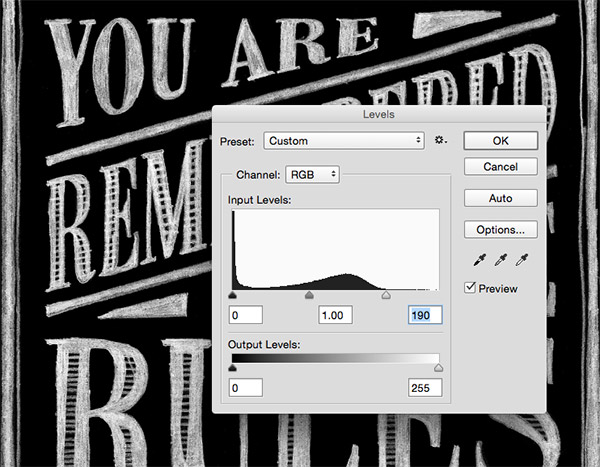Focus the output levels field showing 255
Screen dimensions: 600x467
tap(425, 387)
